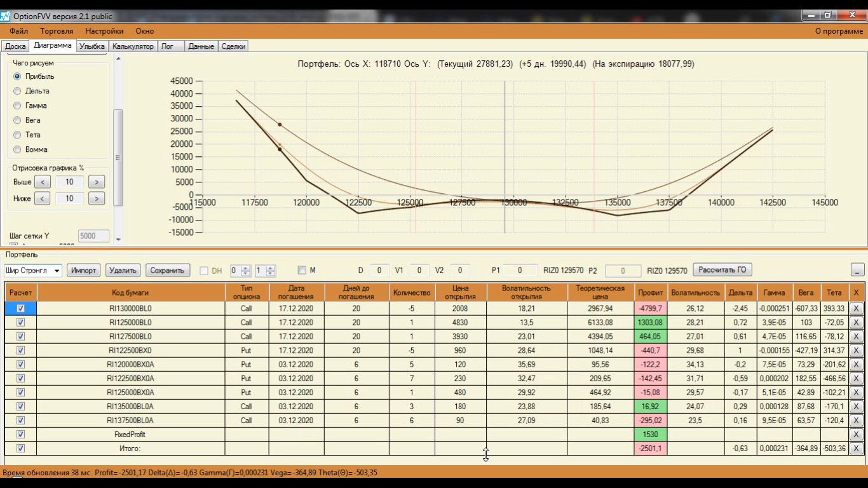Delete the RI135000BL0A call row via X

click(856, 406)
